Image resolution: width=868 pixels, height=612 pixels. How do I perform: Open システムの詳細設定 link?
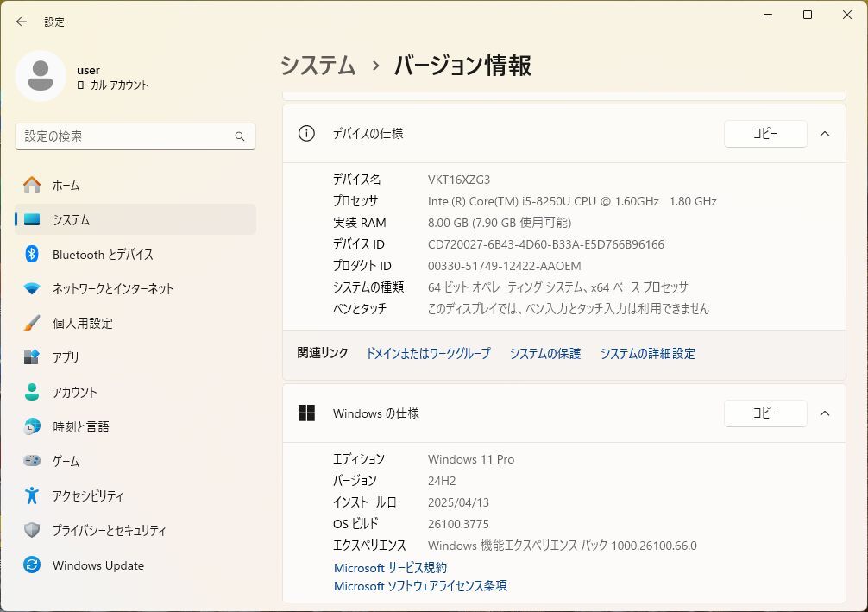(648, 353)
